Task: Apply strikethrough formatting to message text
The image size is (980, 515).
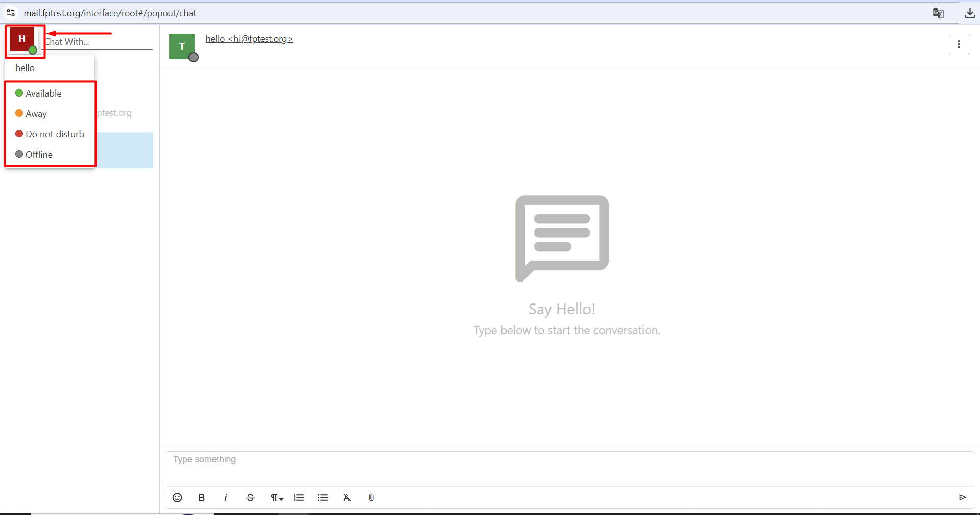Action: [250, 497]
